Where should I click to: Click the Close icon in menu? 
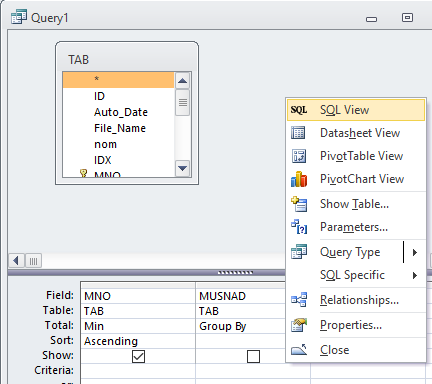299,350
